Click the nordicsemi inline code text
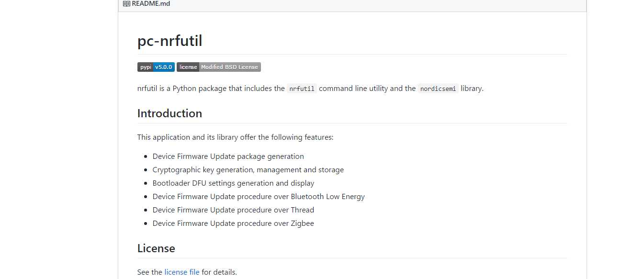 438,89
